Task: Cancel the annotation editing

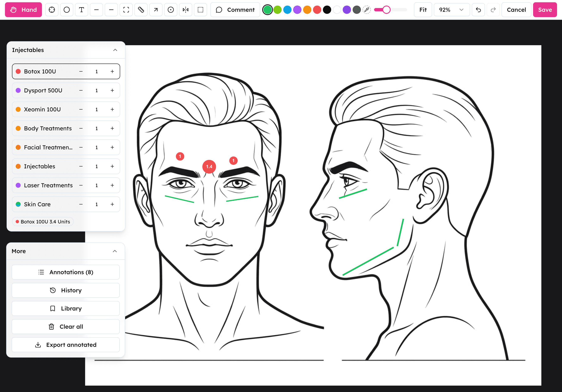Action: coord(516,10)
